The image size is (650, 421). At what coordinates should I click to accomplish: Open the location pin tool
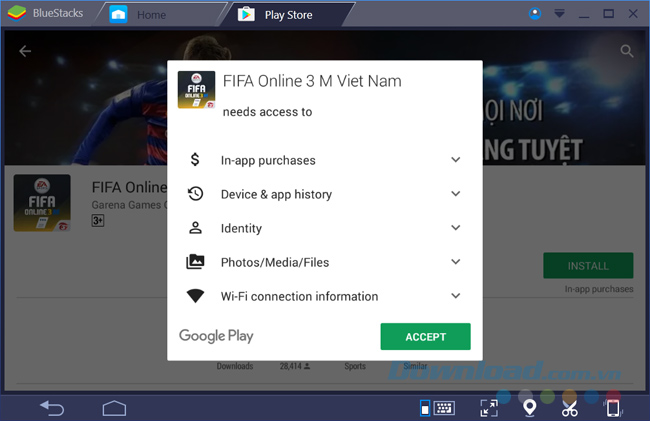[x=529, y=408]
